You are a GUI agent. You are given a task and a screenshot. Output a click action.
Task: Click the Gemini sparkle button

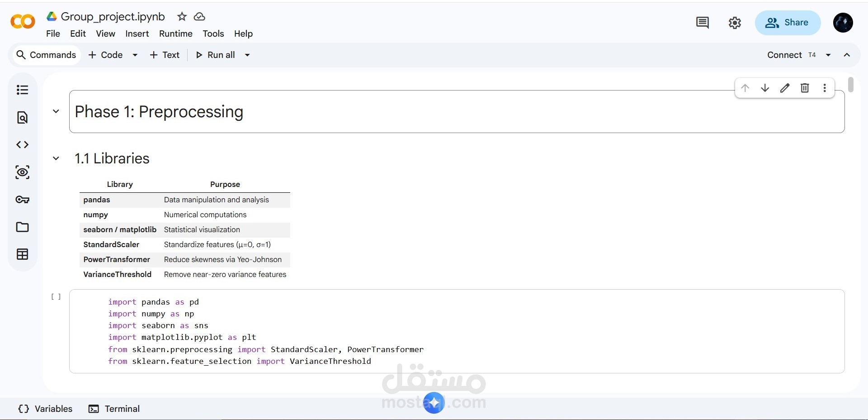pos(434,402)
